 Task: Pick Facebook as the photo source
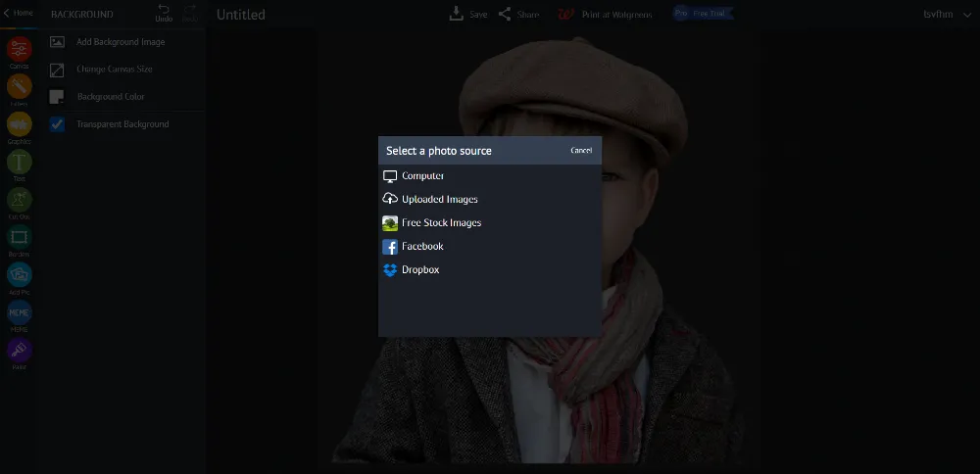click(x=421, y=247)
